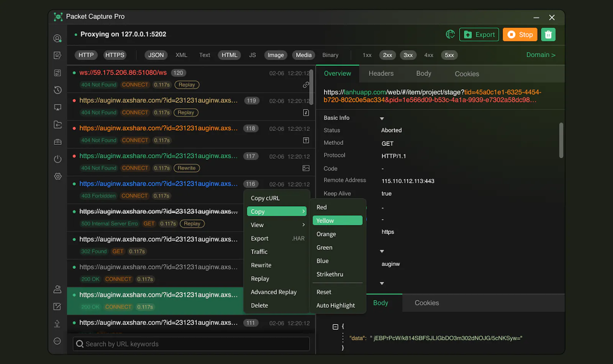
Task: Click document icon on request 119 row
Action: [306, 113]
